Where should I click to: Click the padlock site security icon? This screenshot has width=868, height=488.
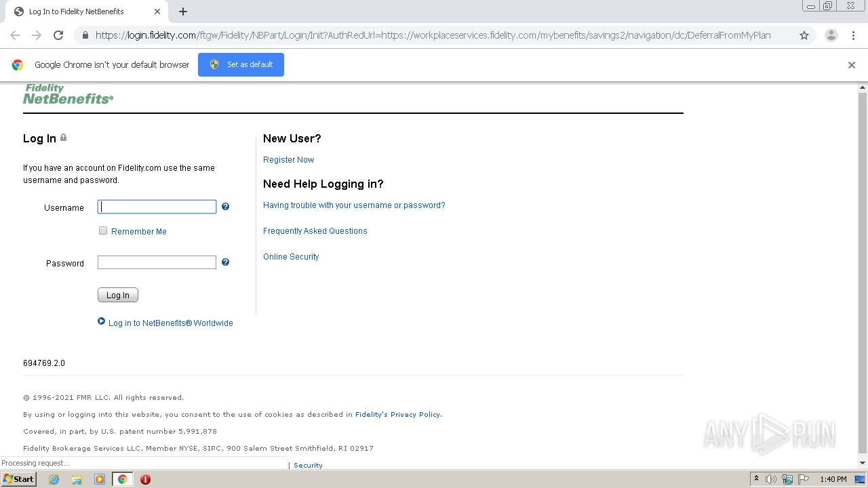[85, 35]
